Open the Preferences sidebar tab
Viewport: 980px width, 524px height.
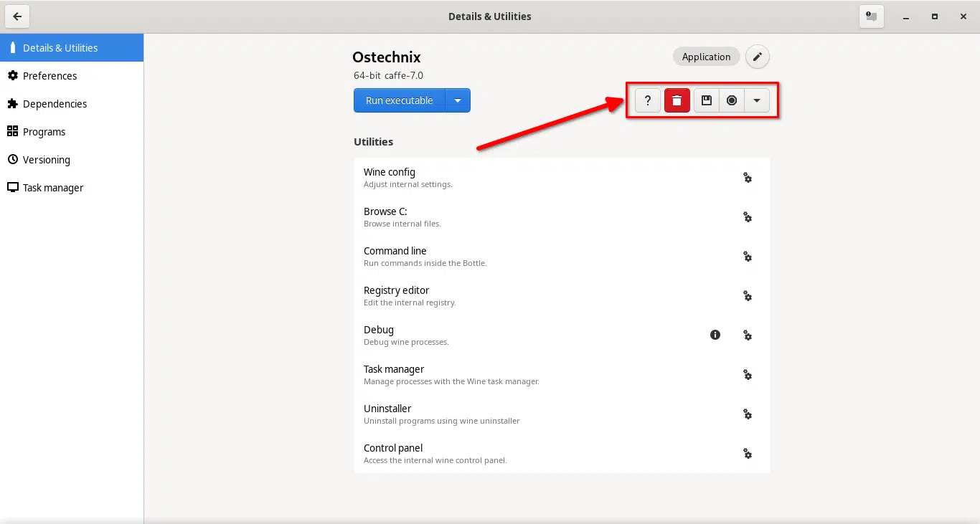pyautogui.click(x=50, y=76)
